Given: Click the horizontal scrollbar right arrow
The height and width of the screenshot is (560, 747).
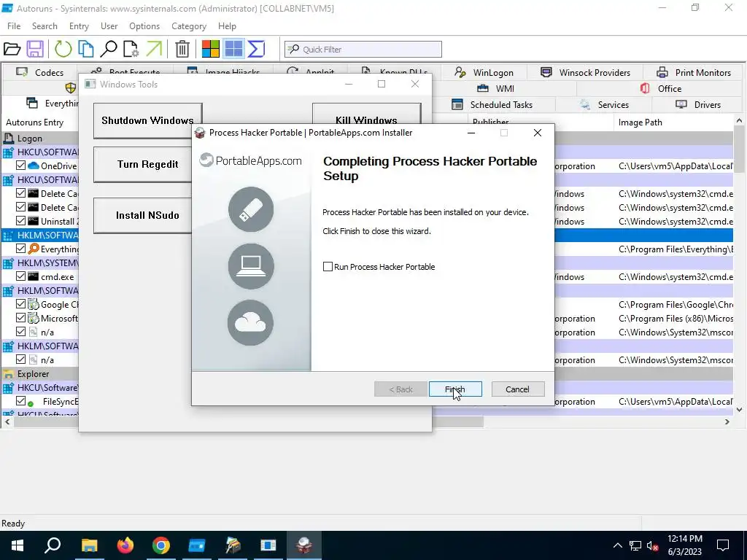Looking at the screenshot, I should tap(727, 422).
